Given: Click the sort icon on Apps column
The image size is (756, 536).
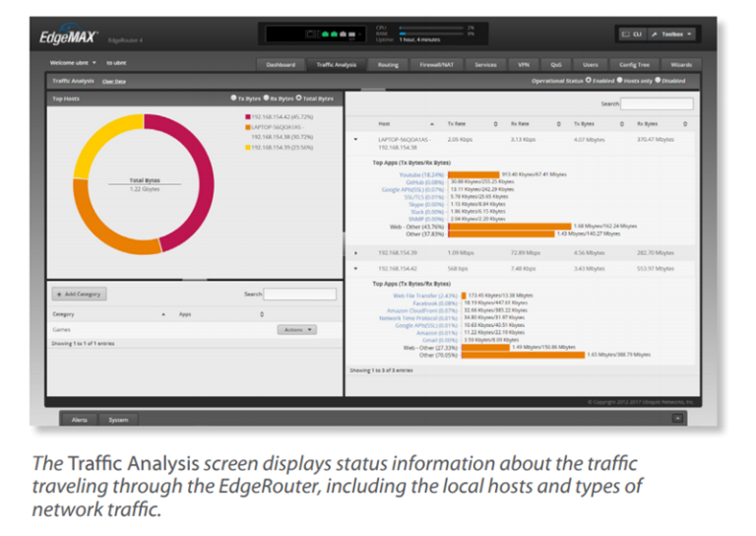Looking at the screenshot, I should click(261, 314).
